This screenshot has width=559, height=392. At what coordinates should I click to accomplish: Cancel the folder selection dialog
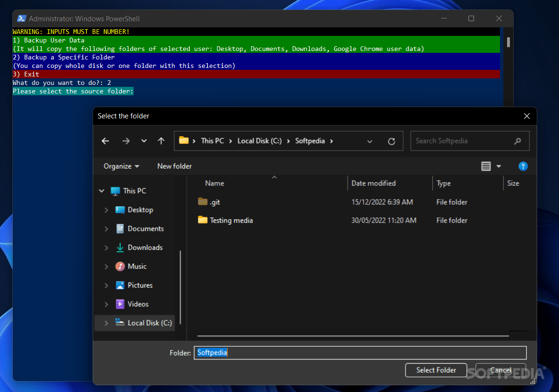click(x=500, y=370)
